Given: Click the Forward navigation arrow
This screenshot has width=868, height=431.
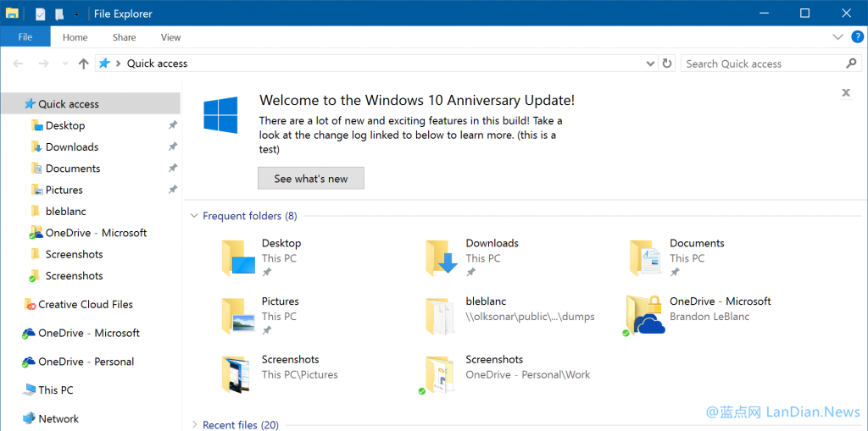Looking at the screenshot, I should point(44,64).
